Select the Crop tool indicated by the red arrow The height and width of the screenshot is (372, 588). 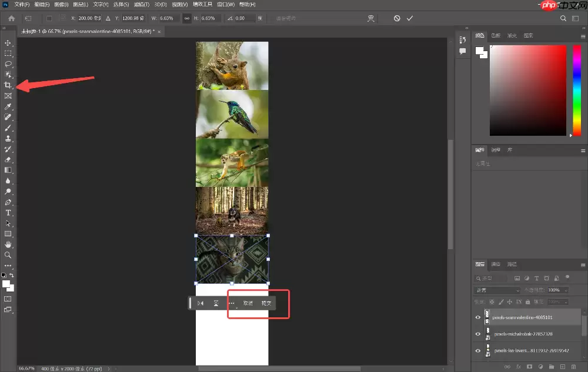point(8,85)
